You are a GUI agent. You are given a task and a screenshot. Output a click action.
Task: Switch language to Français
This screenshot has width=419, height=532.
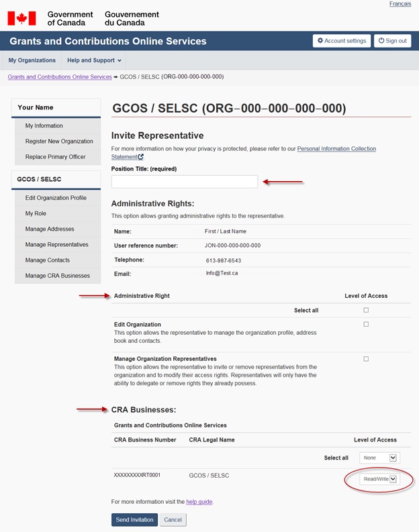pos(400,4)
